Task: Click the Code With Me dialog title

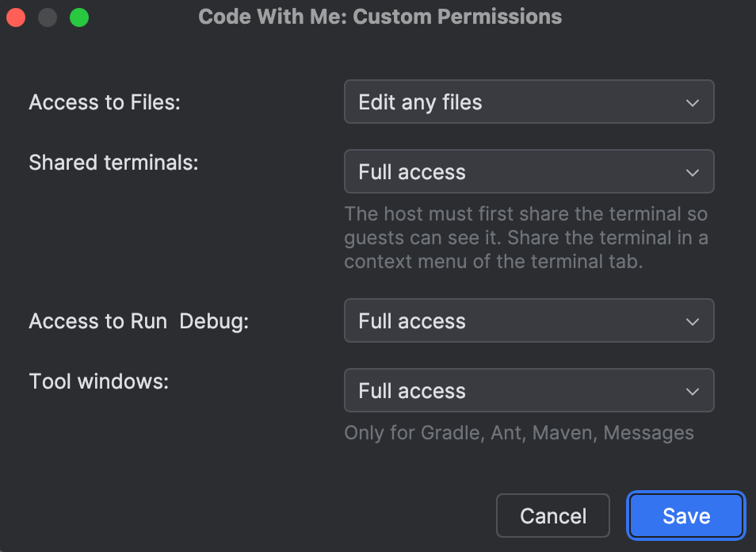Action: (x=380, y=16)
